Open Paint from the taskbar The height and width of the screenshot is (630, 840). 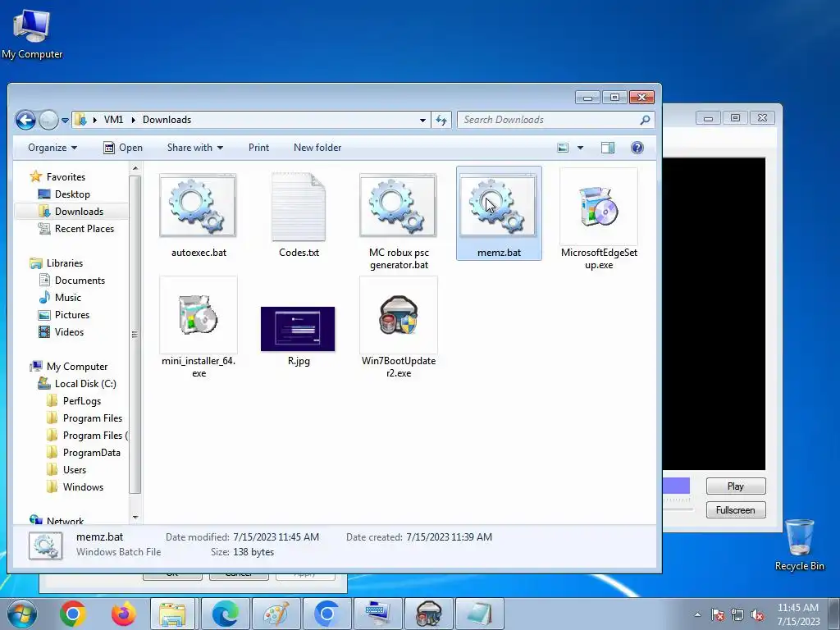(x=276, y=614)
